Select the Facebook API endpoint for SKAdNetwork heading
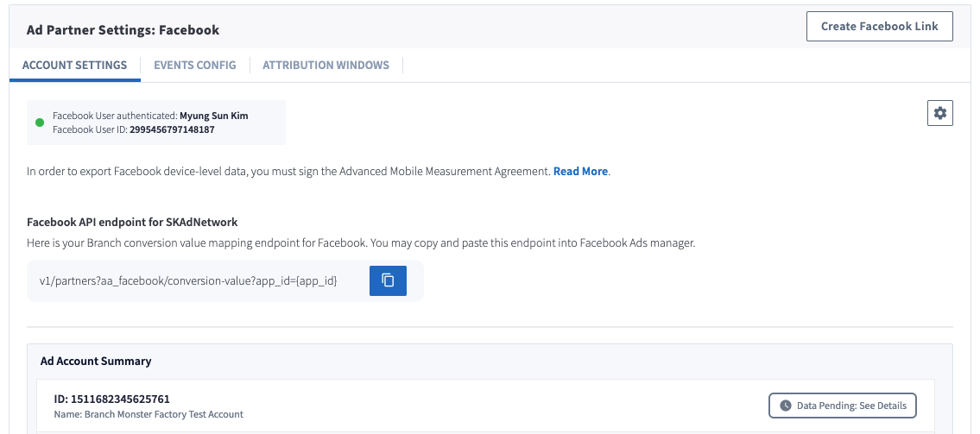Image resolution: width=980 pixels, height=434 pixels. pos(132,222)
